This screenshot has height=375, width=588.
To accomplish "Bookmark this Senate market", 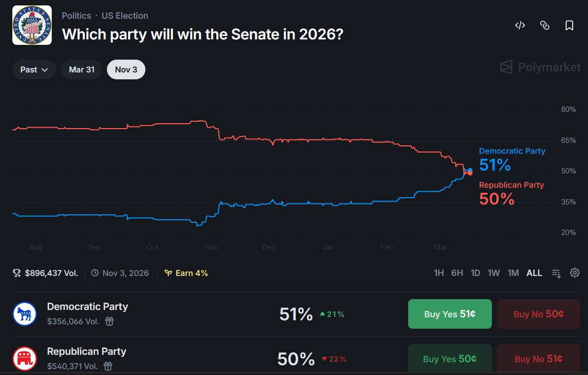I will tap(569, 26).
